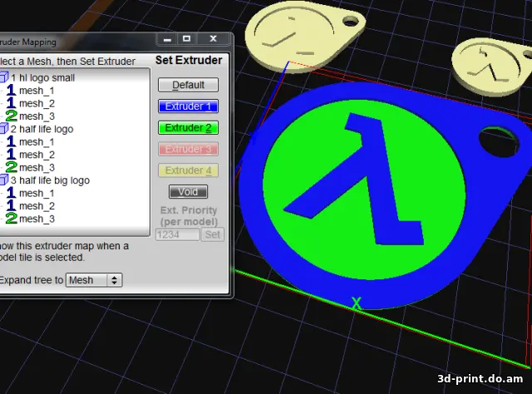This screenshot has height=394, width=532.
Task: Select mesh_3 text under half life logo
Action: click(x=37, y=168)
